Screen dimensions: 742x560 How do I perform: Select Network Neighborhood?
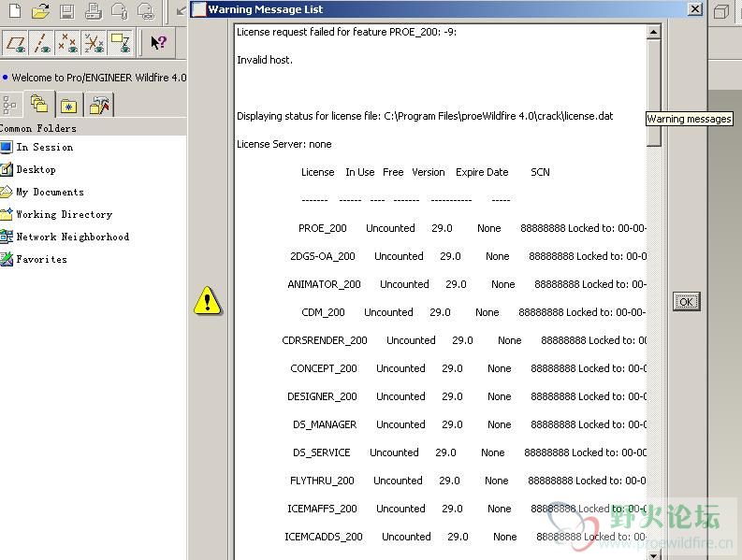(x=65, y=237)
